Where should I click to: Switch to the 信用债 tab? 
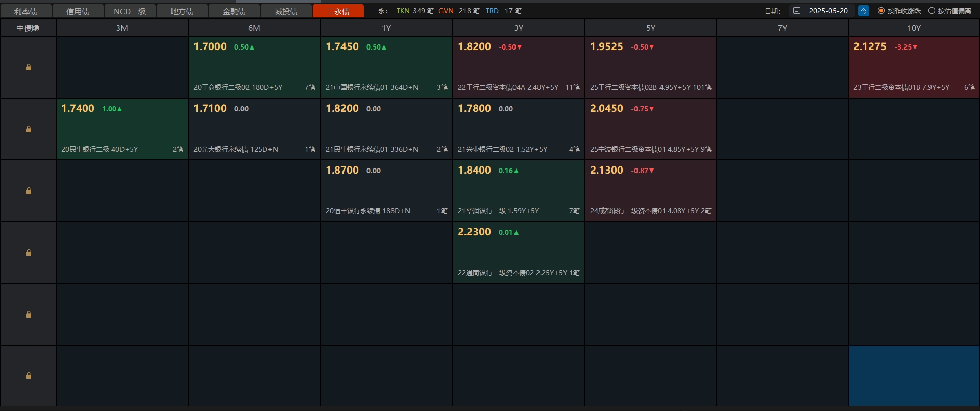pyautogui.click(x=78, y=11)
